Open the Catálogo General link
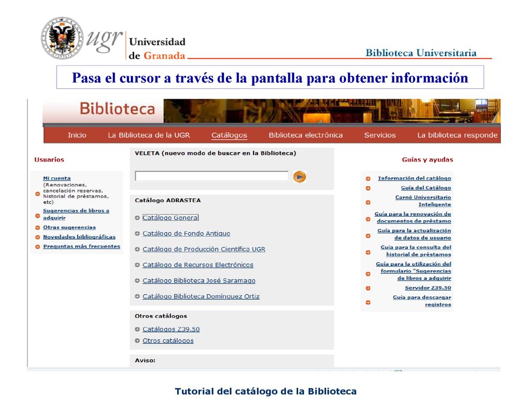The width and height of the screenshot is (532, 399). (x=170, y=218)
